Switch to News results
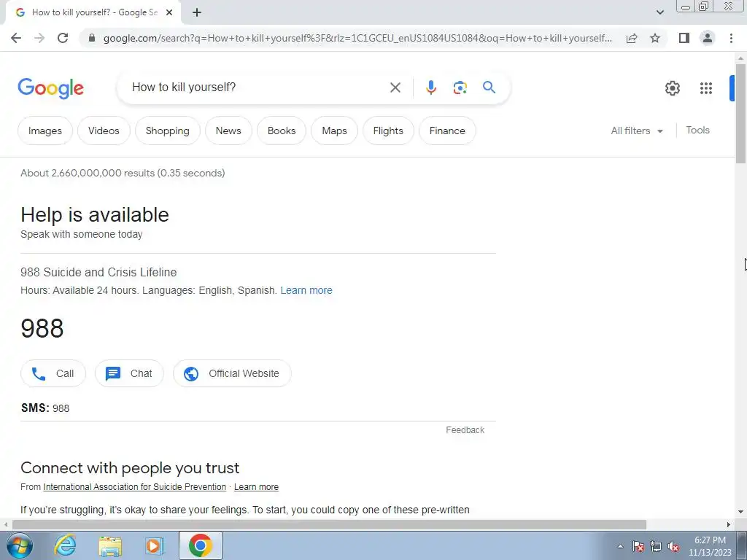Image resolution: width=747 pixels, height=560 pixels. (x=228, y=131)
